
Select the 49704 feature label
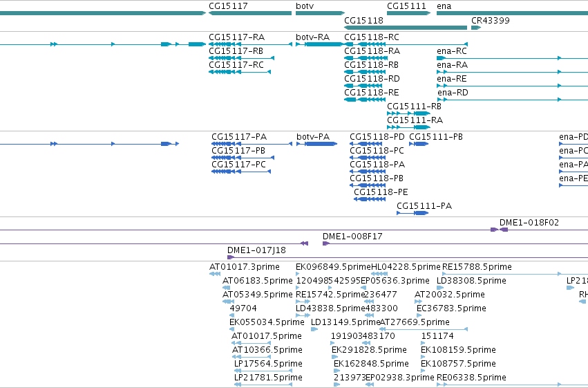[243, 309]
